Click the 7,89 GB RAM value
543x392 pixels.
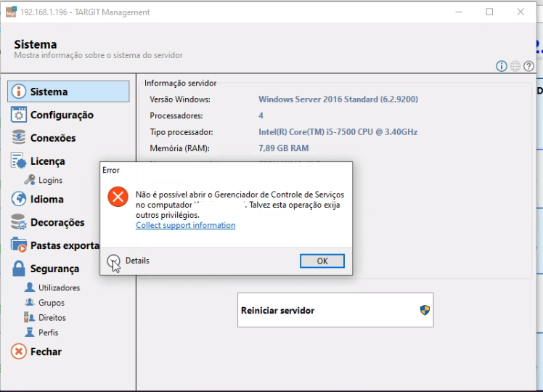tap(283, 148)
